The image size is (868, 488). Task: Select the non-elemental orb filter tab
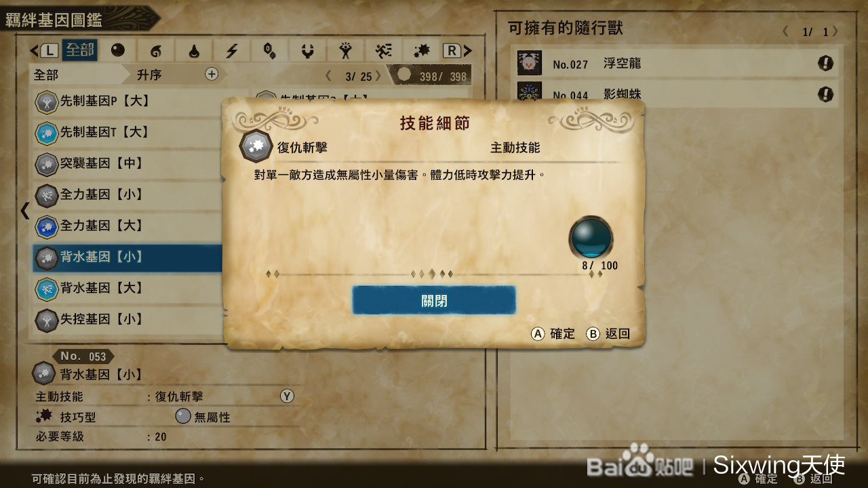pyautogui.click(x=118, y=51)
